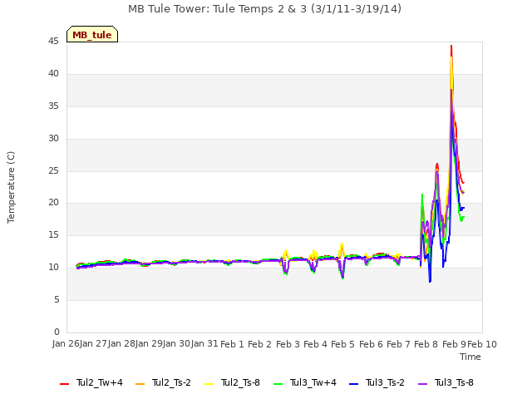This screenshot has width=532, height=399.
Task: Click the Feb 10 x-axis tick label
Action: [482, 344]
